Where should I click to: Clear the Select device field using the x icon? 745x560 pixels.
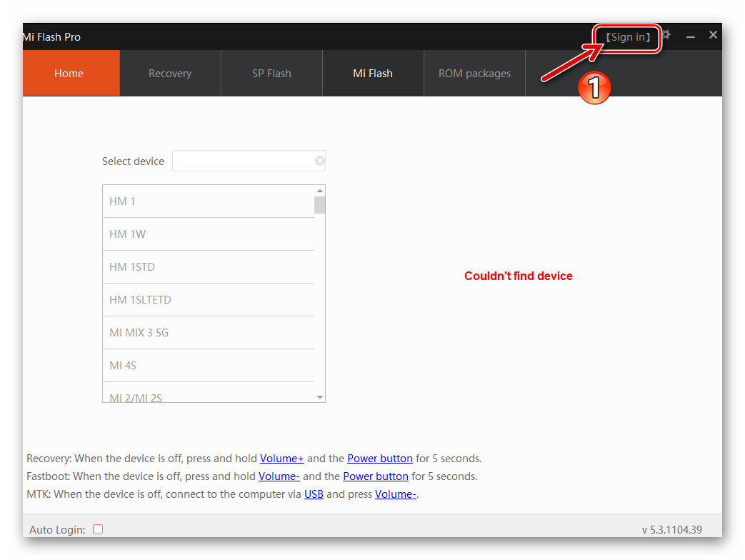319,160
